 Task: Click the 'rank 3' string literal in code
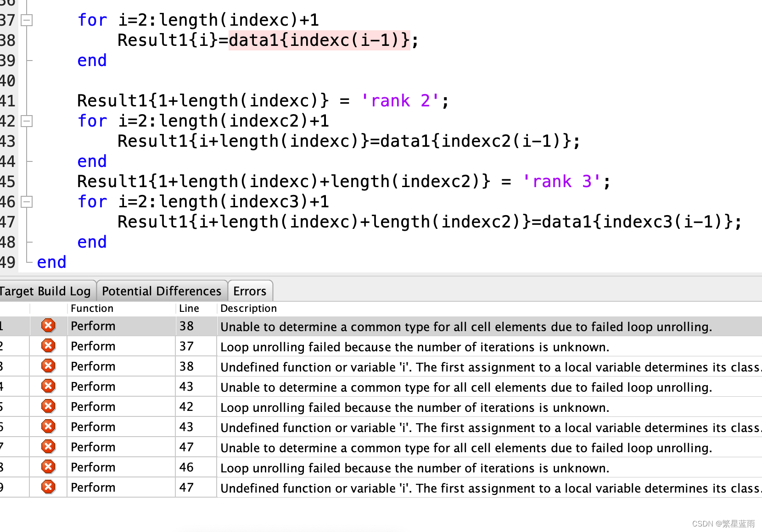(x=561, y=182)
